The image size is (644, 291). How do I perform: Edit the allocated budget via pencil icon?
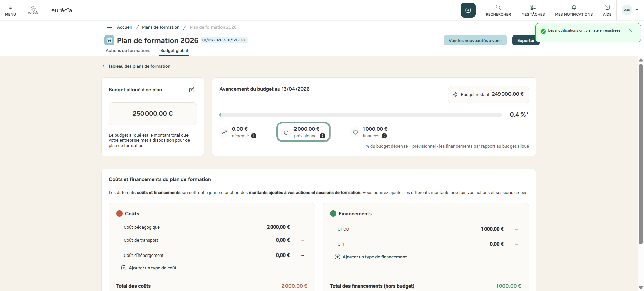click(192, 90)
